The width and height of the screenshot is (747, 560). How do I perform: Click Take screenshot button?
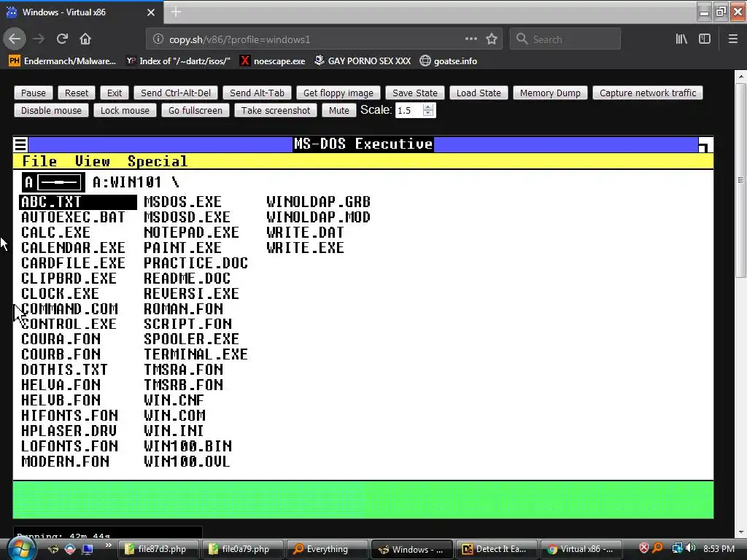pos(276,111)
